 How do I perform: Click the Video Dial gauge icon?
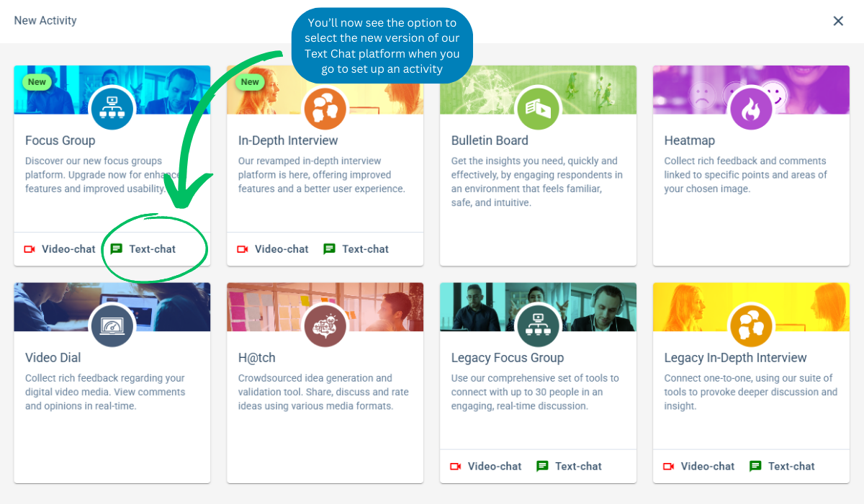point(112,325)
